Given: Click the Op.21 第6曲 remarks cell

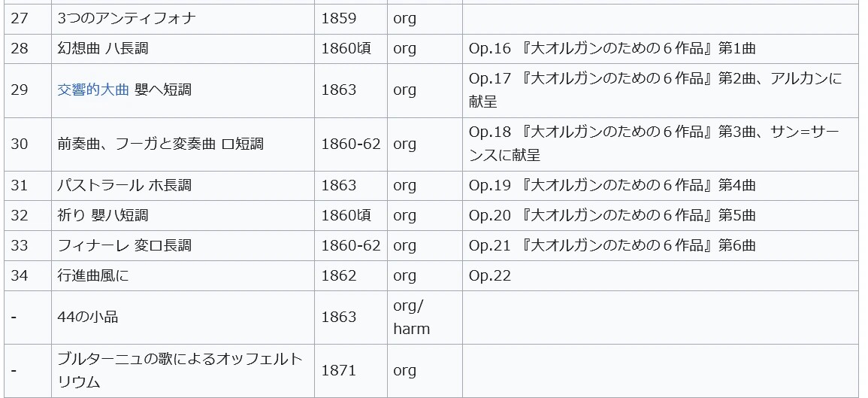Looking at the screenshot, I should pyautogui.click(x=612, y=245).
